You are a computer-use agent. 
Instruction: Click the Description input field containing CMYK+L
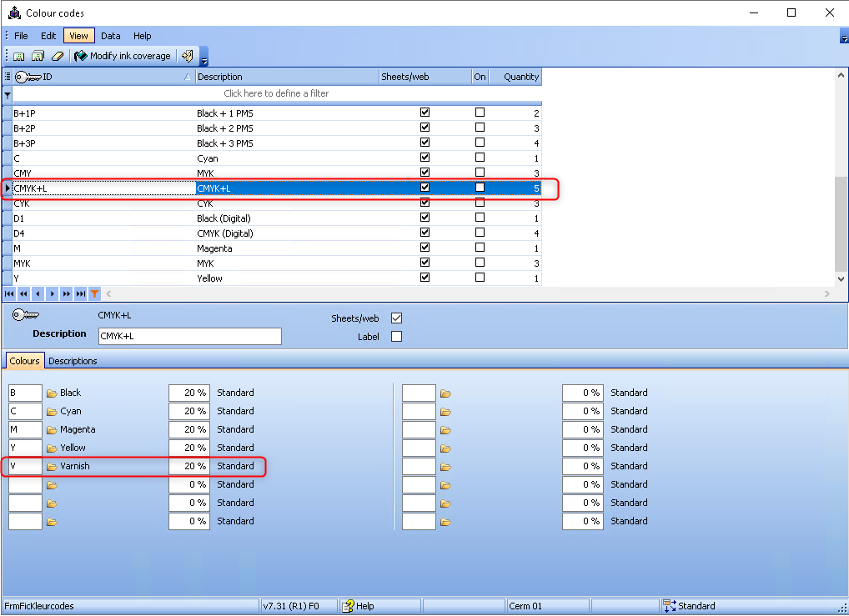[190, 336]
